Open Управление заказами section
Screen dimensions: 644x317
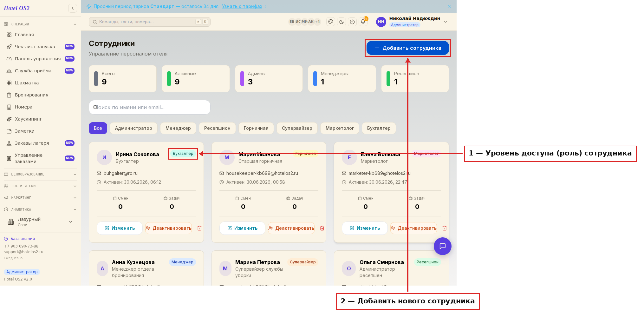click(x=41, y=158)
